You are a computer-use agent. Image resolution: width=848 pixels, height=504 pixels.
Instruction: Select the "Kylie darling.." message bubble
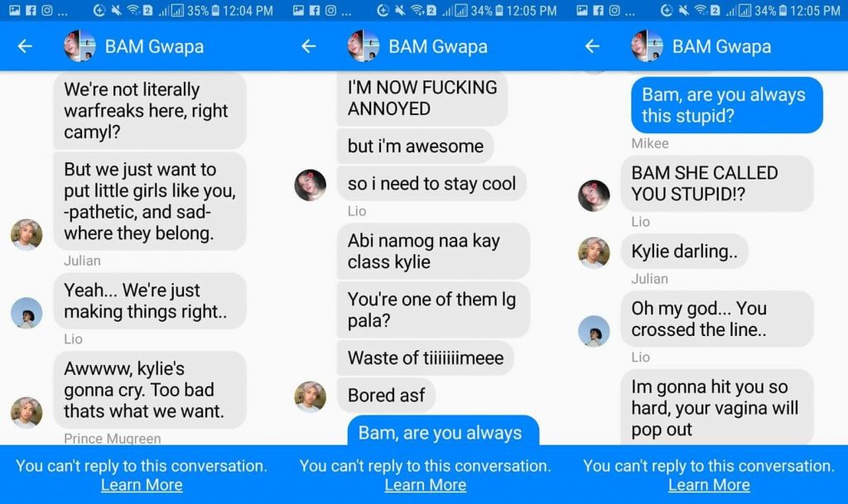point(684,252)
